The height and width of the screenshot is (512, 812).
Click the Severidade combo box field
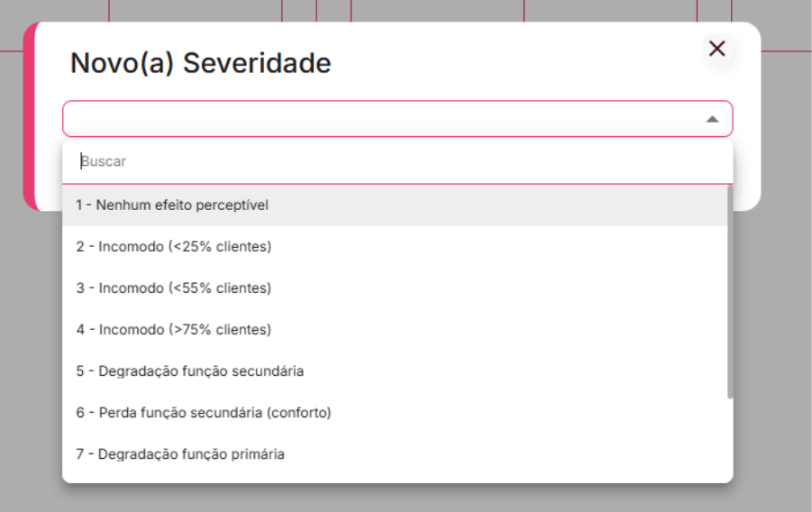379,119
